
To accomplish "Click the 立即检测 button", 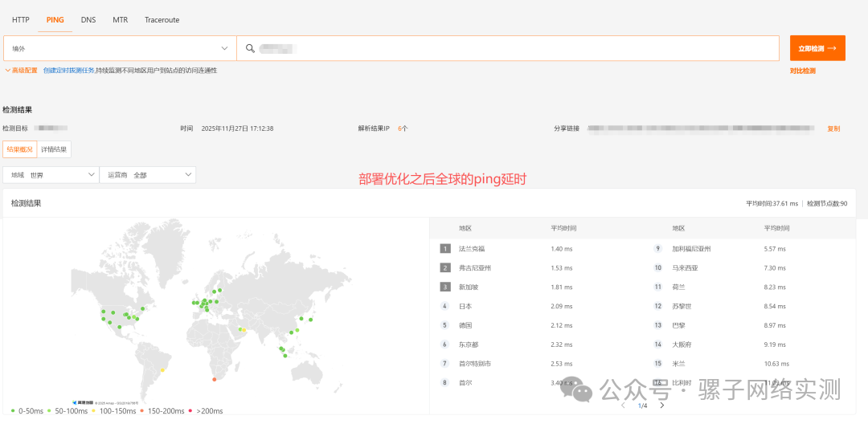I will coord(817,48).
